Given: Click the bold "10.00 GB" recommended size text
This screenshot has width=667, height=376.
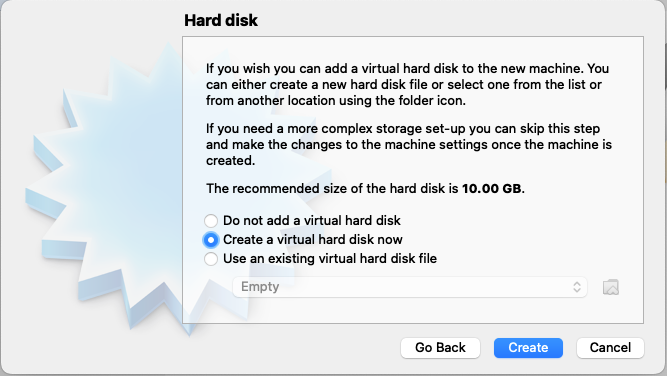Looking at the screenshot, I should 492,188.
